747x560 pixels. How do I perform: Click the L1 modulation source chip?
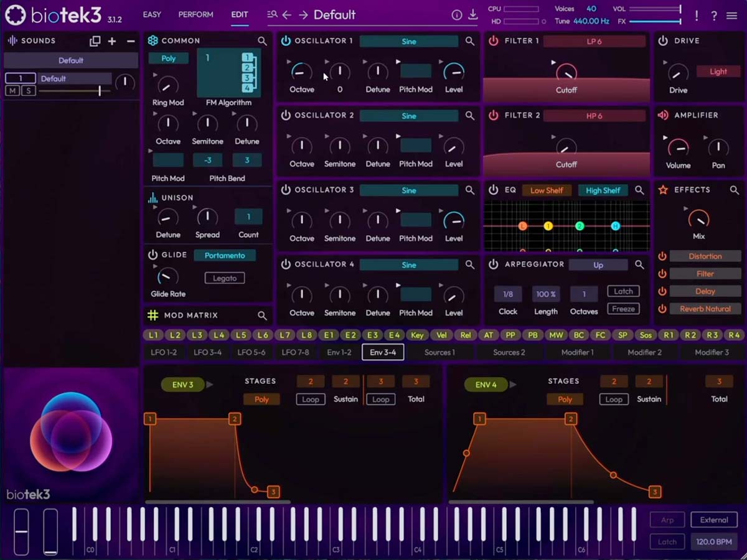[153, 335]
